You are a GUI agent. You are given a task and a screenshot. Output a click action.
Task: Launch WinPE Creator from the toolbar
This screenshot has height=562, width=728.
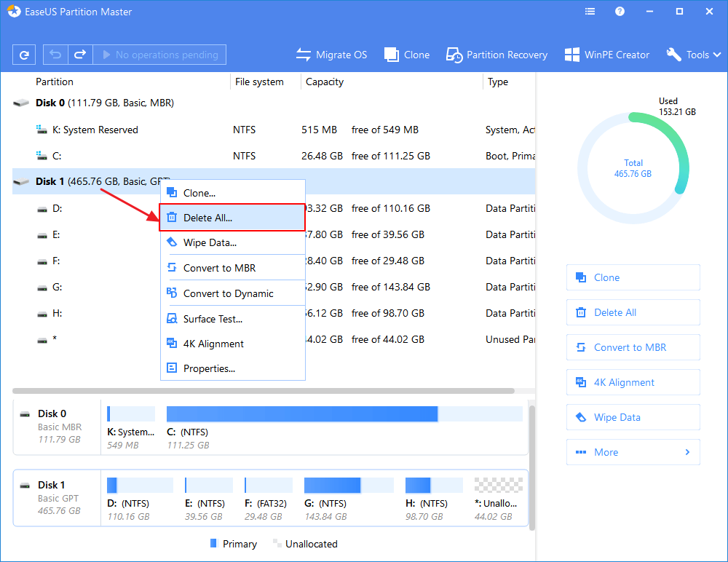(607, 55)
